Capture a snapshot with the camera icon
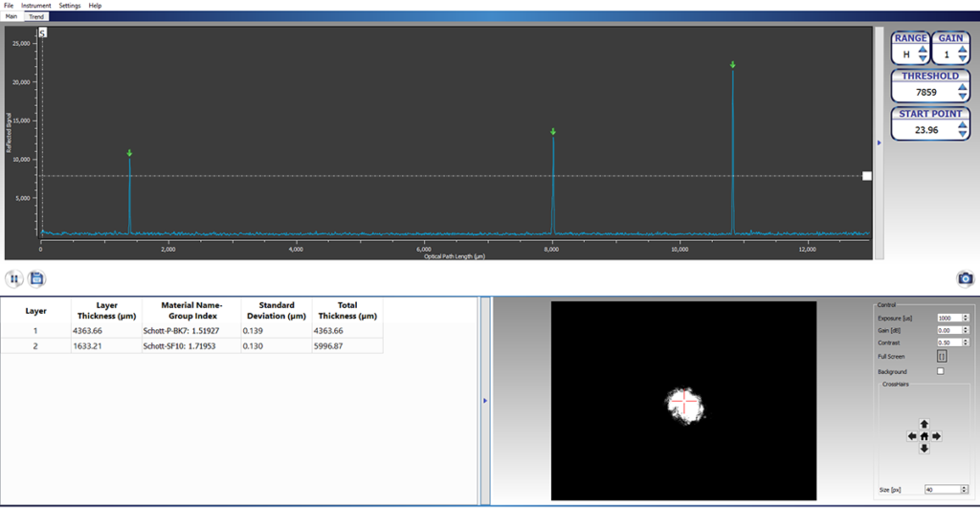The width and height of the screenshot is (980, 508). click(965, 278)
